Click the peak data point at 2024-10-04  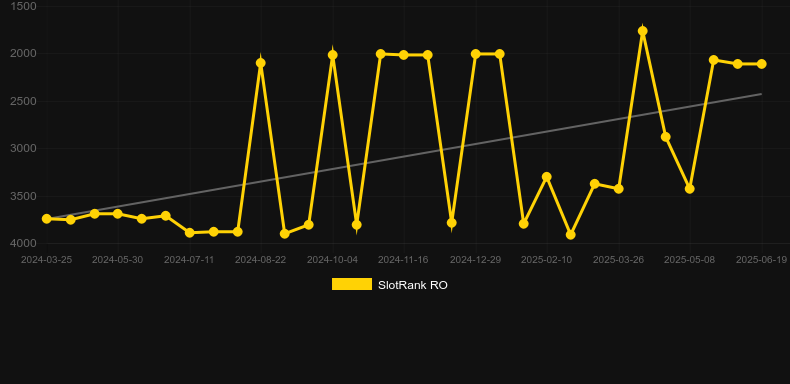[333, 55]
